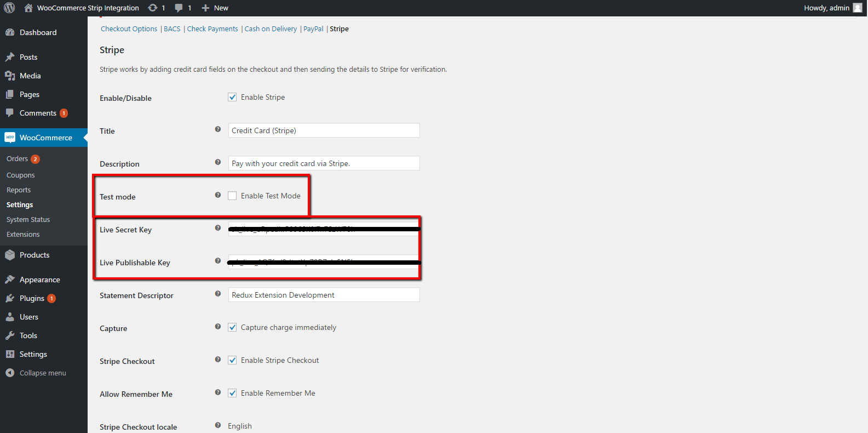Click the Posts pin icon

(10, 57)
